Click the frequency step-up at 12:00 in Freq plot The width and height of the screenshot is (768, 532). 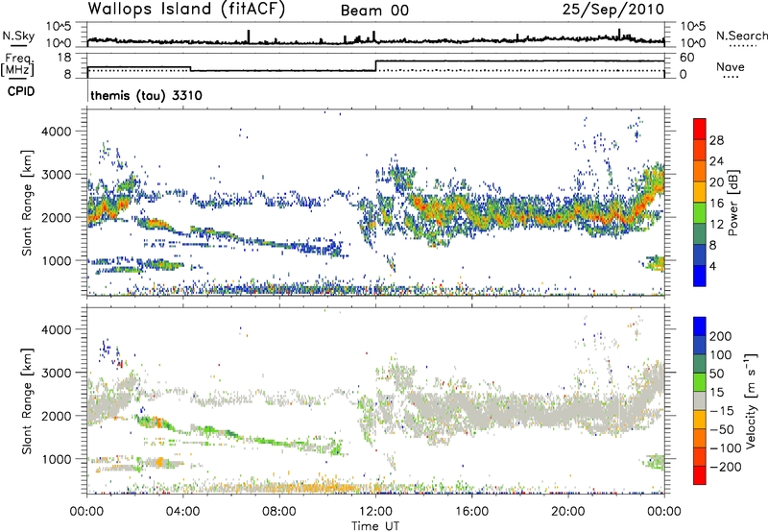(375, 65)
